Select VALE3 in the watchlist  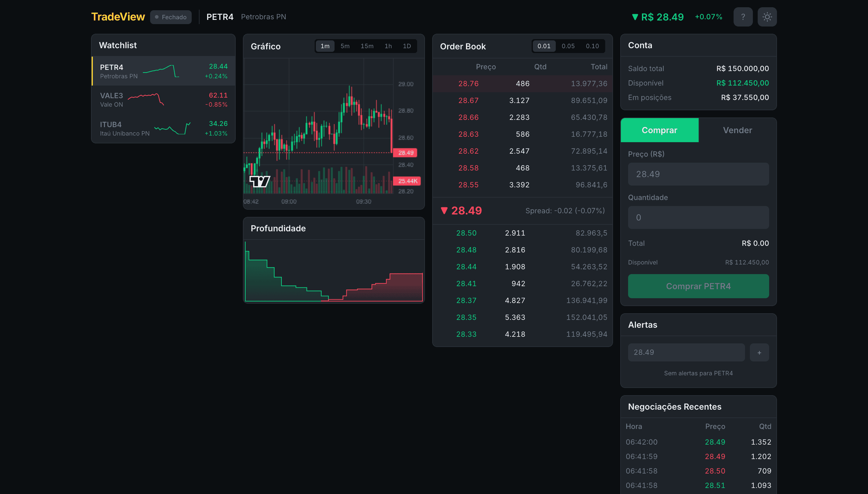tap(163, 100)
